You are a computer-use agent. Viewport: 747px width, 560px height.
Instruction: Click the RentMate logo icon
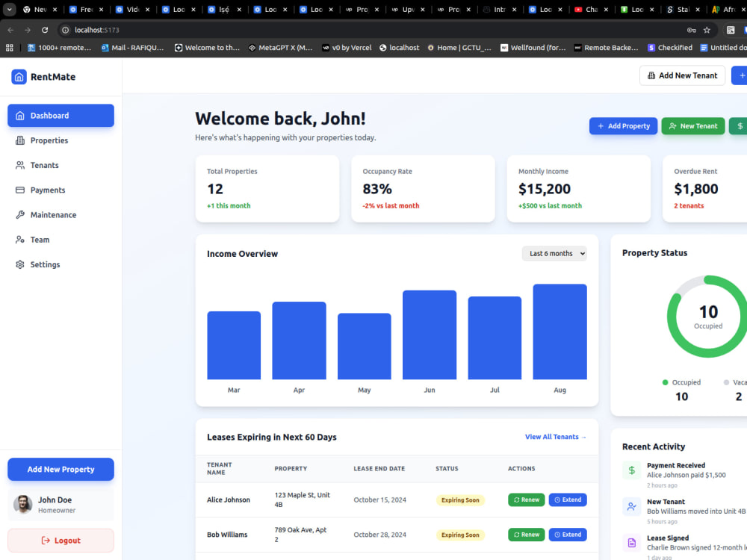19,77
